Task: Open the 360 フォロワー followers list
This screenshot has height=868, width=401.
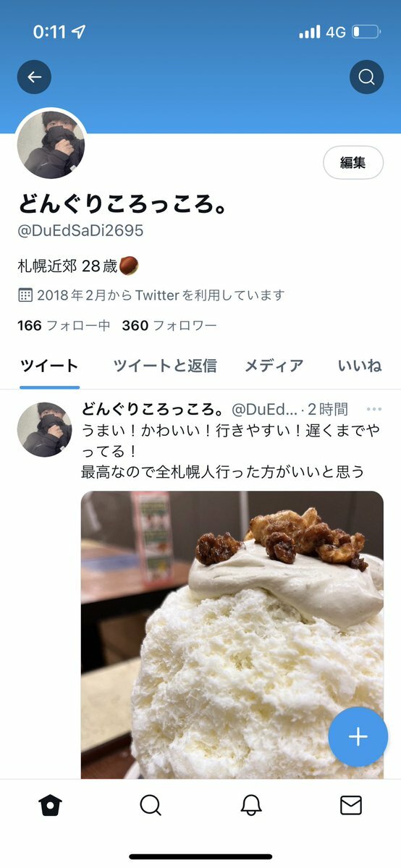Action: tap(169, 326)
